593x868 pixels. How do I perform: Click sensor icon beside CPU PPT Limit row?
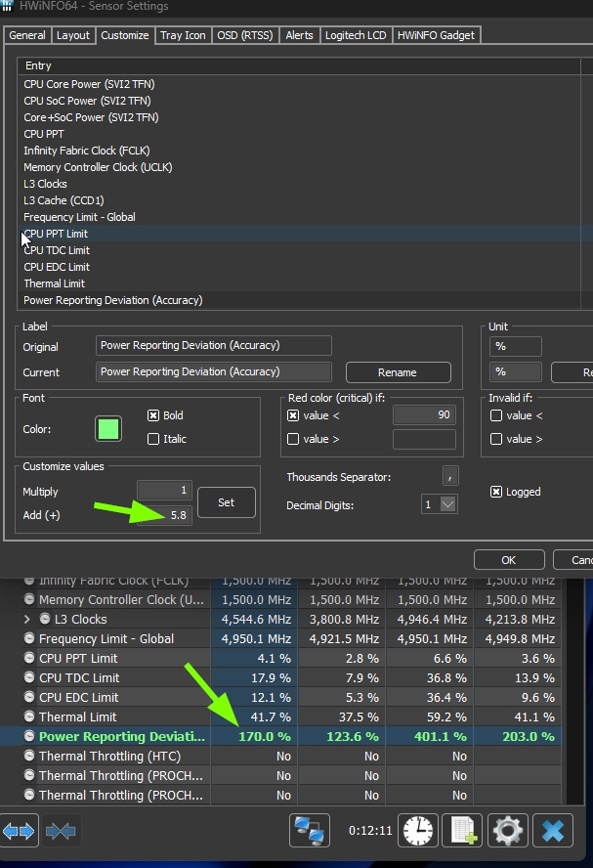(29, 658)
